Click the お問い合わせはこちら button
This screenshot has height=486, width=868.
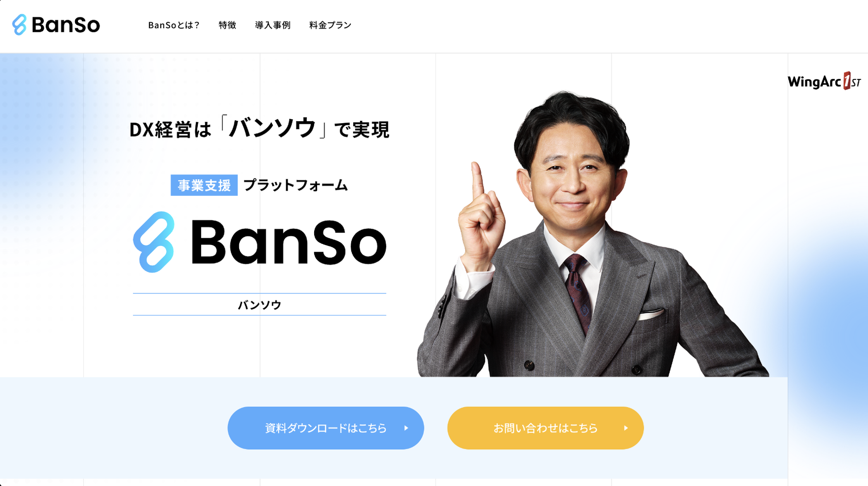[x=545, y=428]
